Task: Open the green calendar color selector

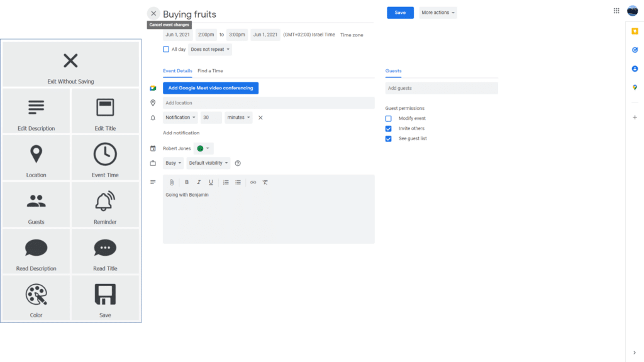Action: tap(203, 148)
